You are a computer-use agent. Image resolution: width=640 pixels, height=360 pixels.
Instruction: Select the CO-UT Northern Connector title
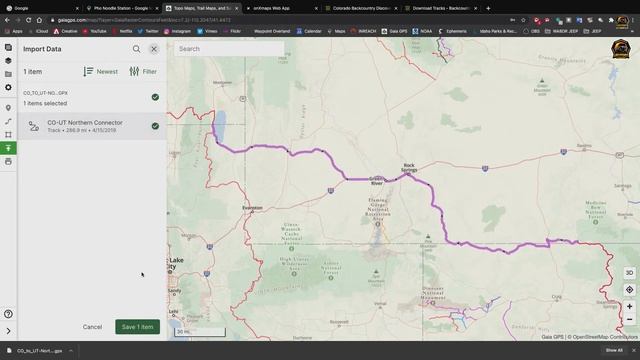(x=85, y=122)
